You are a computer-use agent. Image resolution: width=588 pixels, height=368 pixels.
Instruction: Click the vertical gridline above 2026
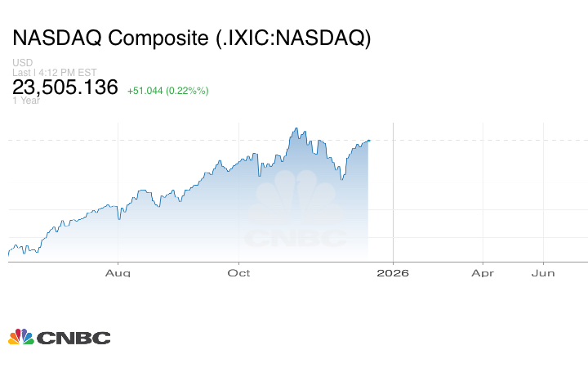pyautogui.click(x=394, y=196)
